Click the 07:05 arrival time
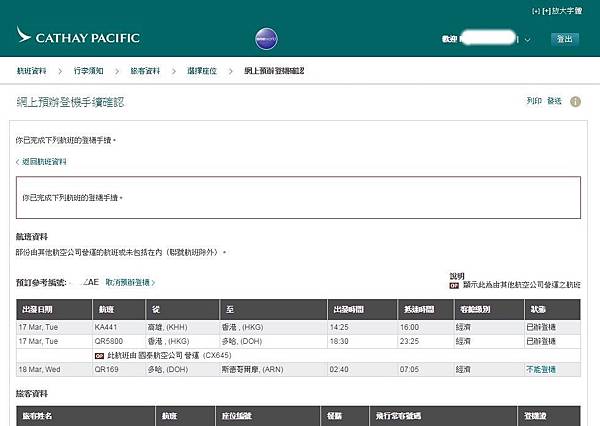Image resolution: width=600 pixels, height=426 pixels. tap(409, 369)
